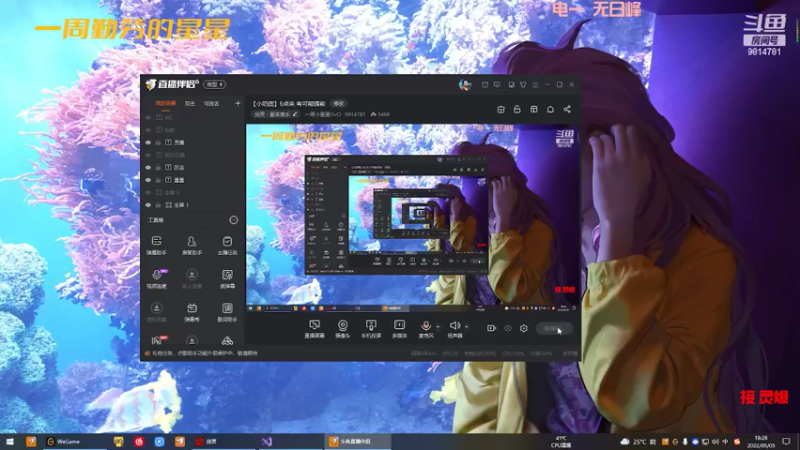Click the modify button beside stream title
This screenshot has height=450, width=800.
pos(339,104)
